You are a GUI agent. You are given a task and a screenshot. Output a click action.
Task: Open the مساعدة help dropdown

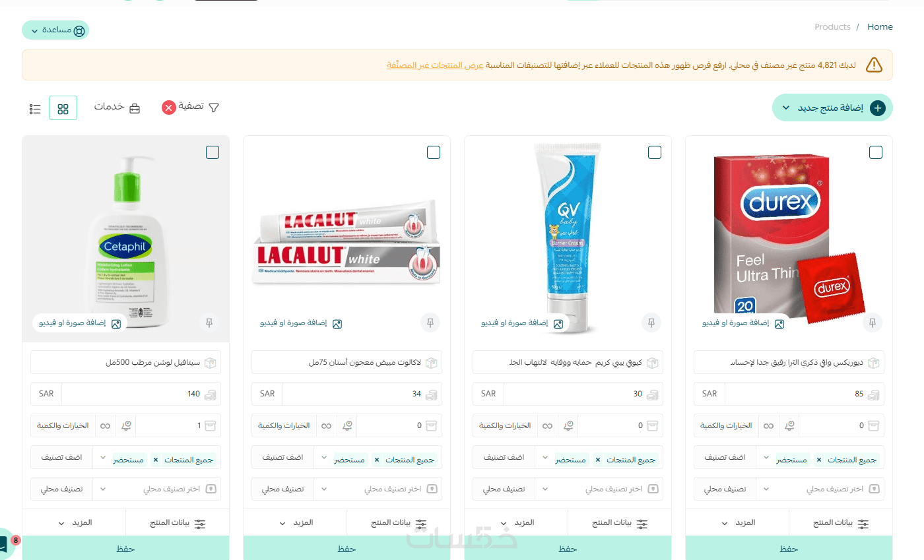tap(55, 30)
